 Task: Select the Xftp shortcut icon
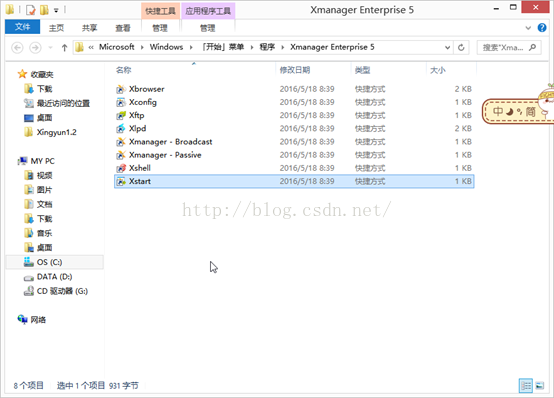[x=121, y=115]
